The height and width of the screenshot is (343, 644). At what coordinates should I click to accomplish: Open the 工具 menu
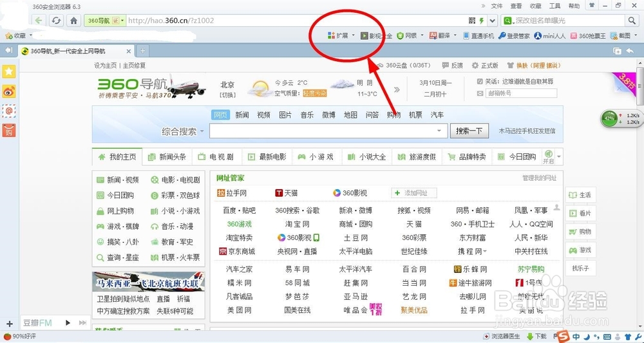tap(555, 6)
